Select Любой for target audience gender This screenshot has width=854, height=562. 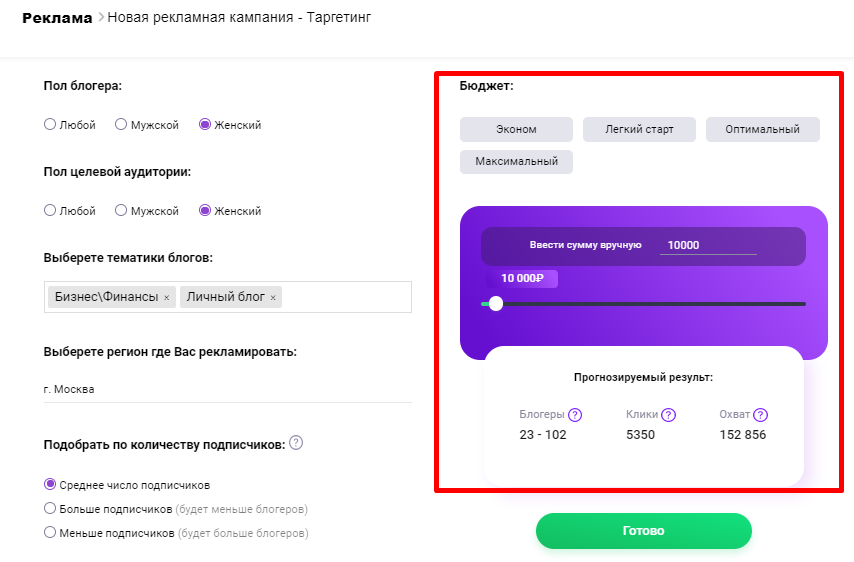tap(50, 210)
